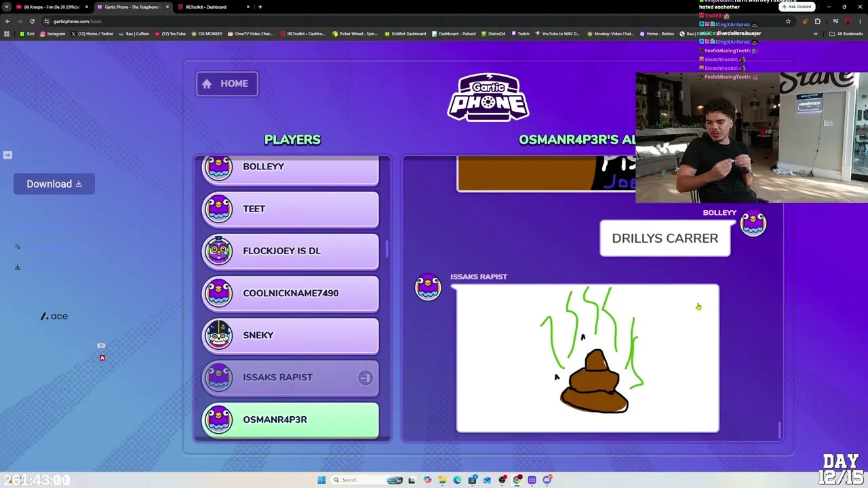Select player FLOCKJOEY IS DL
Viewport: 868px width, 488px height.
(x=290, y=251)
